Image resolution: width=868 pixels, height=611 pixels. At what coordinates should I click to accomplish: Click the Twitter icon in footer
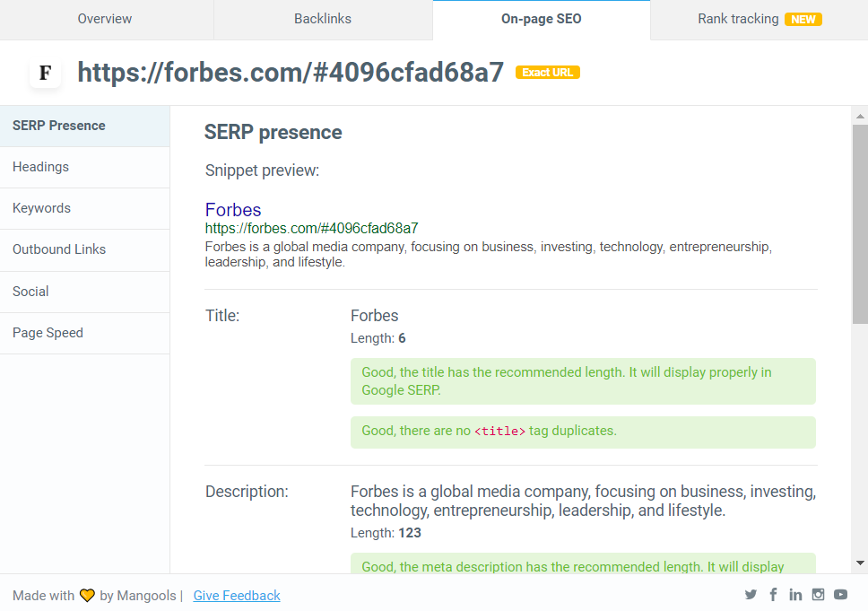(751, 595)
